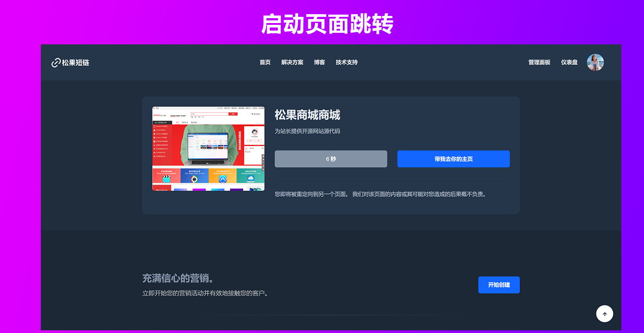Click the 启动页面跳转 banner title

point(327,24)
